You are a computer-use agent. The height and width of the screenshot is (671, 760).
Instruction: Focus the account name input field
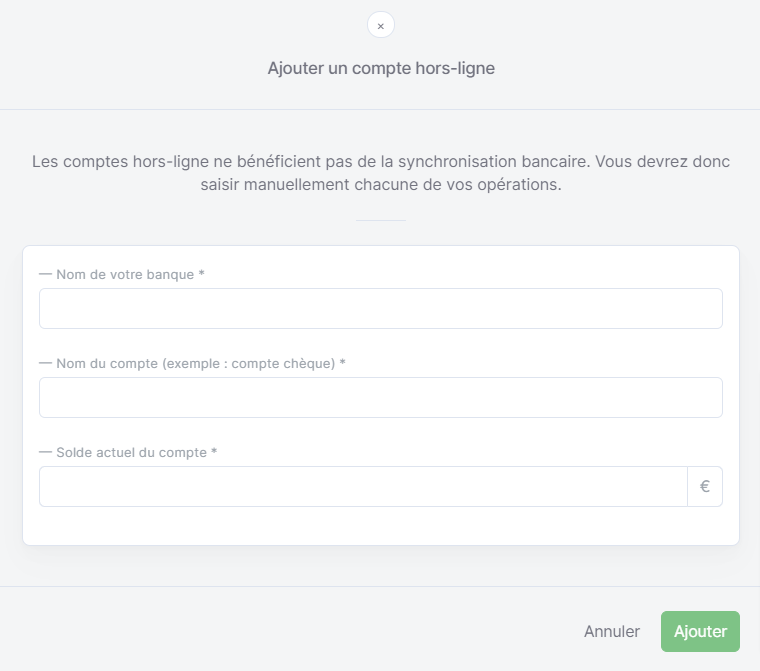pyautogui.click(x=380, y=398)
